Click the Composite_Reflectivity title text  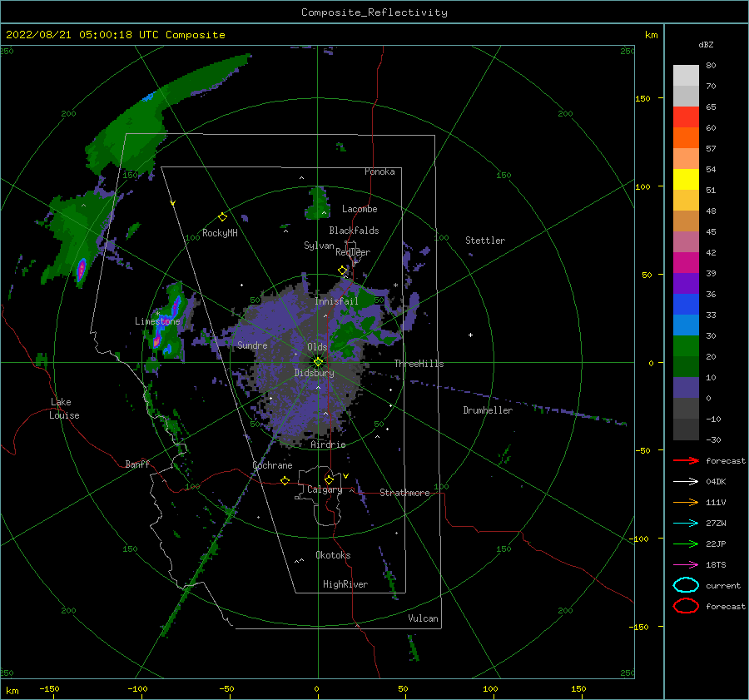click(x=374, y=12)
